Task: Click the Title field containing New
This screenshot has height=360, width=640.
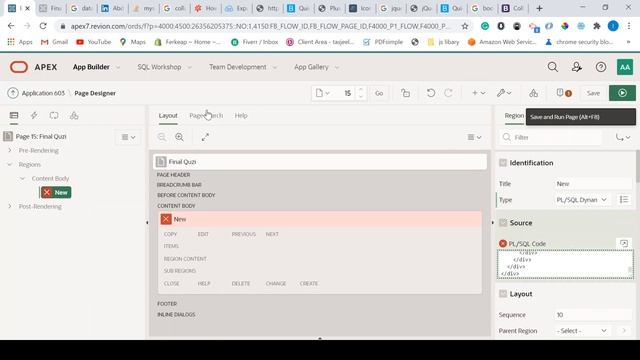Action: coord(593,184)
